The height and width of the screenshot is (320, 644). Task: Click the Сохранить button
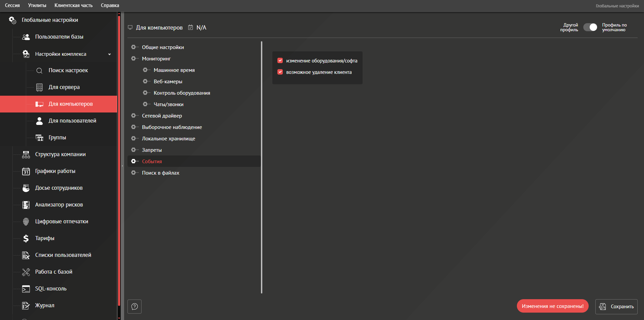click(x=616, y=306)
